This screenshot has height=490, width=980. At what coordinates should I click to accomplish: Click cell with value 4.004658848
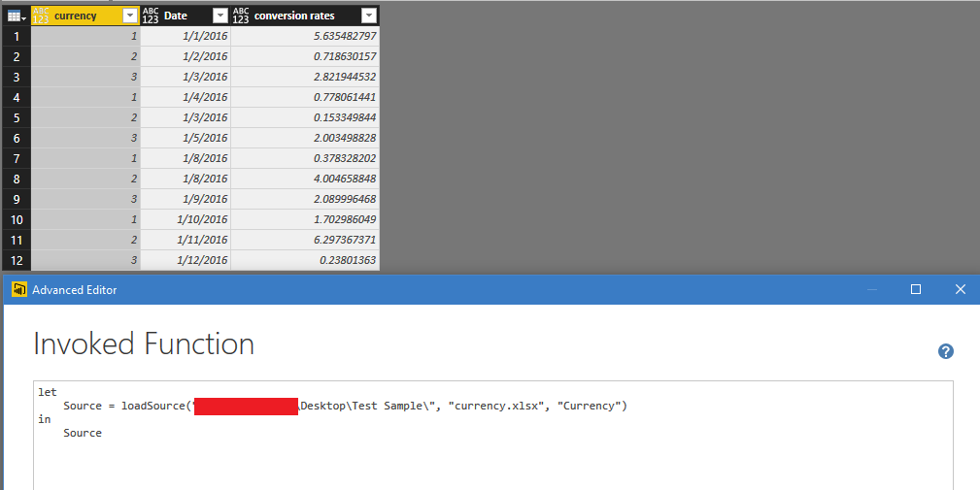[305, 179]
